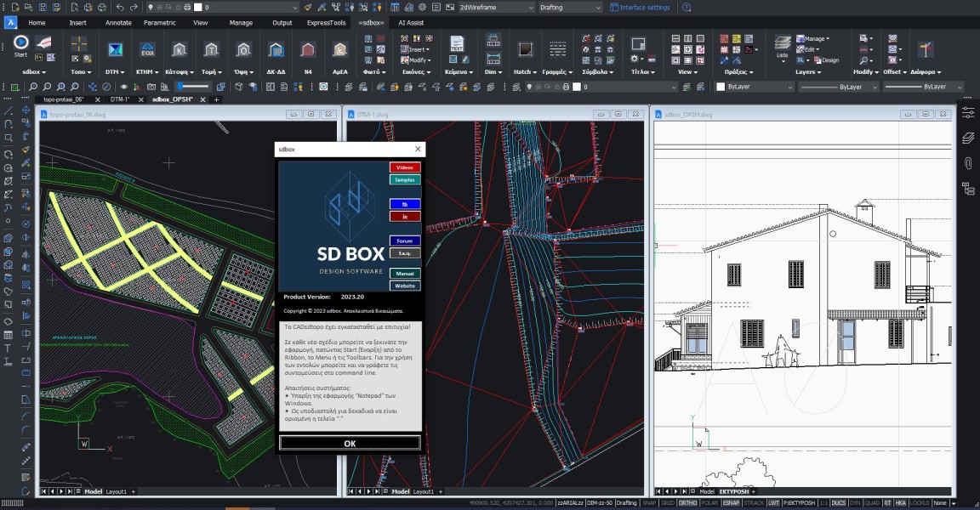Image resolution: width=980 pixels, height=510 pixels.
Task: Toggle ESNAP in status bar
Action: [x=731, y=502]
